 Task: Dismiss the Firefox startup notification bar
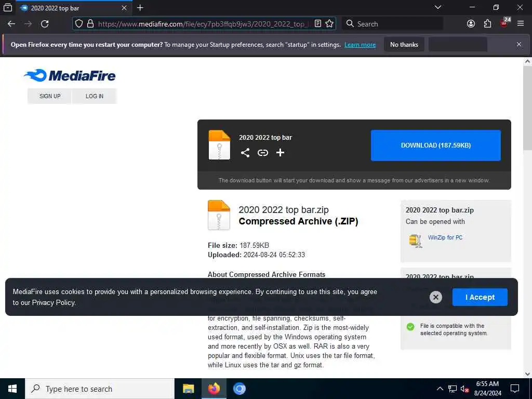pyautogui.click(x=519, y=45)
